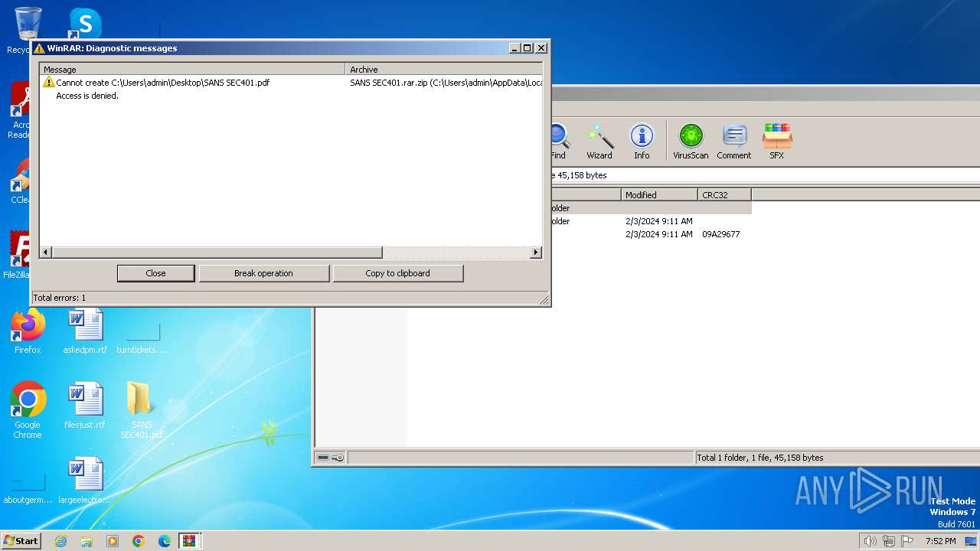Viewport: 980px width, 551px height.
Task: Click the right arrow of the diagnostics scrollbar
Action: tap(536, 253)
